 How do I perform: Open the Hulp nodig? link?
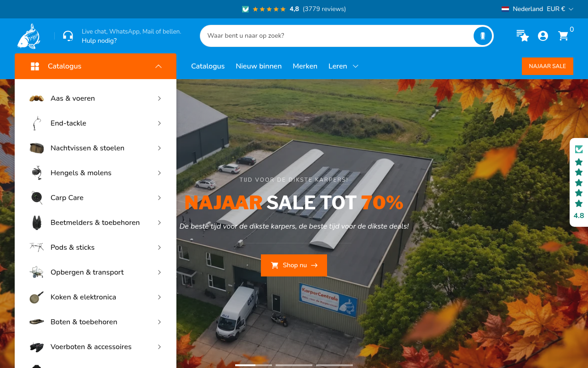pyautogui.click(x=99, y=40)
